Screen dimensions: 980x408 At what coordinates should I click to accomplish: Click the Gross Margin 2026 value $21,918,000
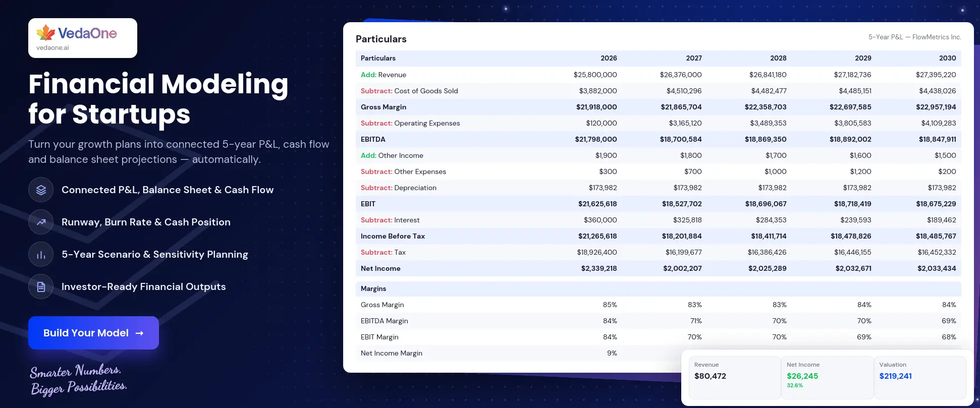click(x=596, y=107)
